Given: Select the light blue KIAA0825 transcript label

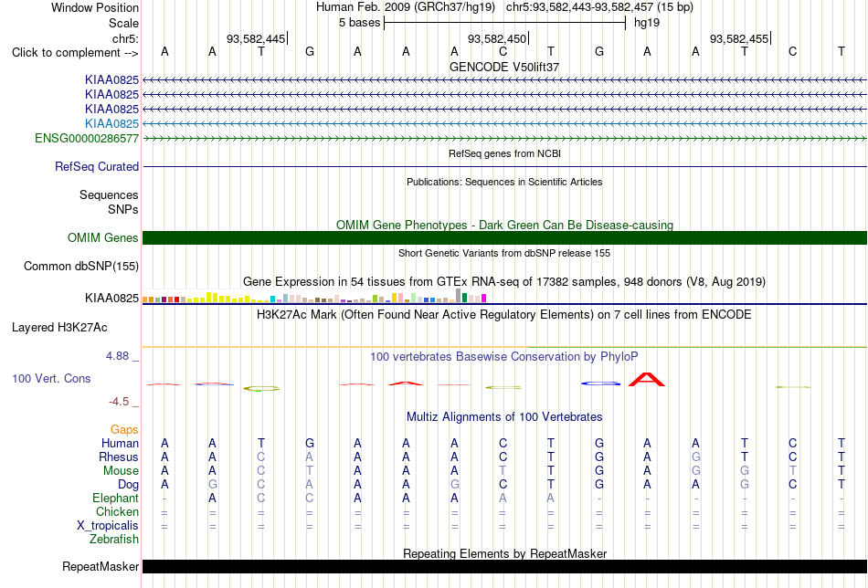Looking at the screenshot, I should click(x=111, y=123).
